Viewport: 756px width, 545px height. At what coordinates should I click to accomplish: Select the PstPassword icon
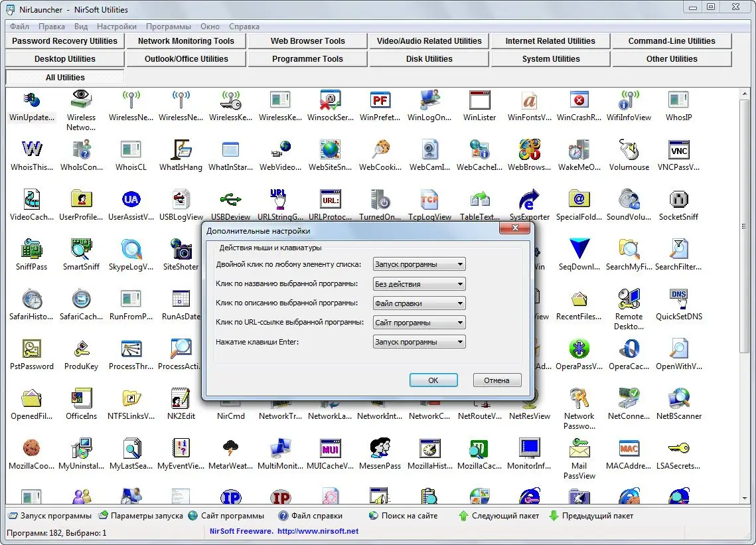[x=32, y=349]
